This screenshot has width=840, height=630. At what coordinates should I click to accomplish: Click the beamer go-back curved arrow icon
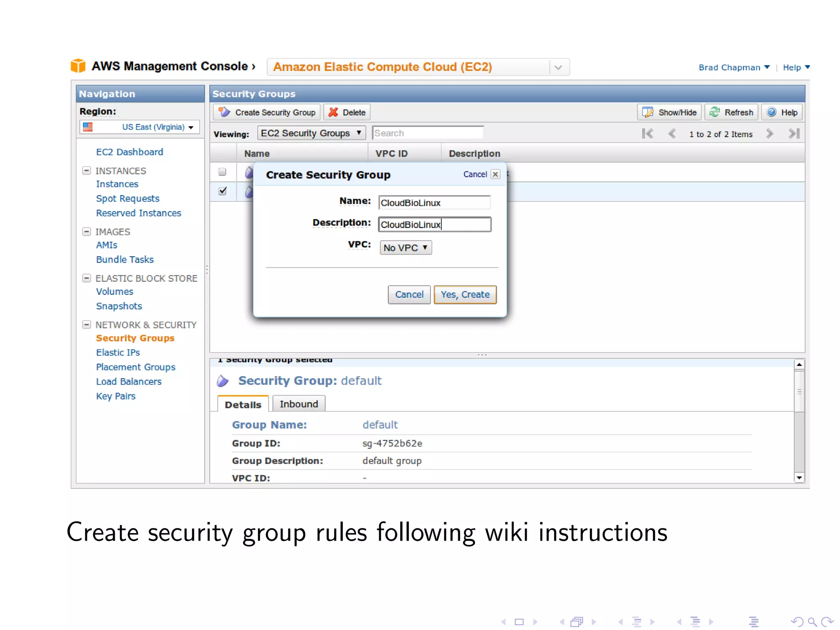pos(797,622)
